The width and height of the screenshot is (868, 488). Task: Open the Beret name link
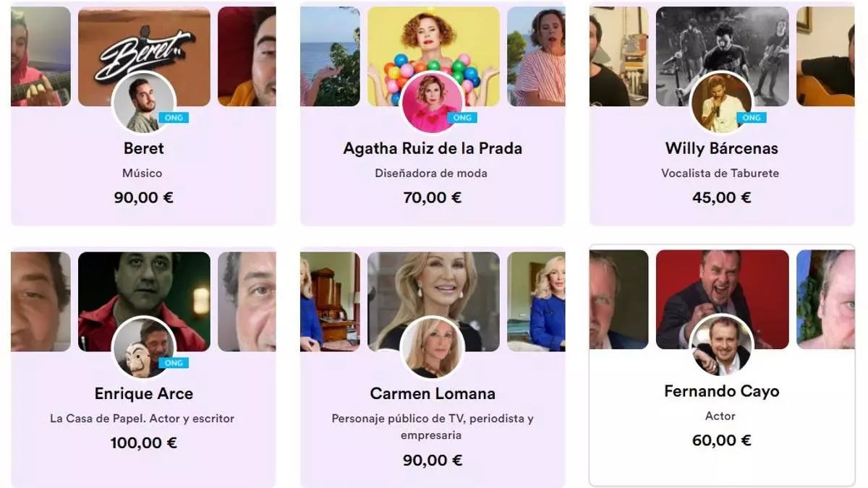143,148
